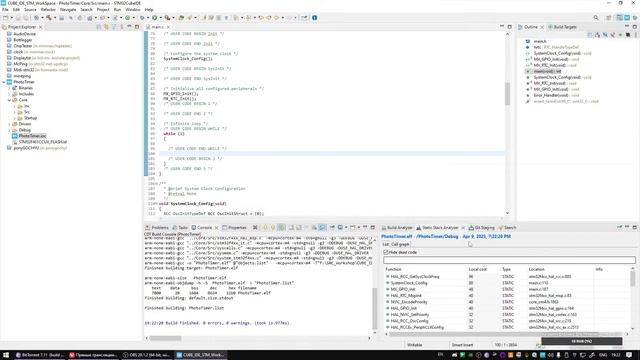The width and height of the screenshot is (640, 360).
Task: Expand the Debug folder
Action: 9,130
